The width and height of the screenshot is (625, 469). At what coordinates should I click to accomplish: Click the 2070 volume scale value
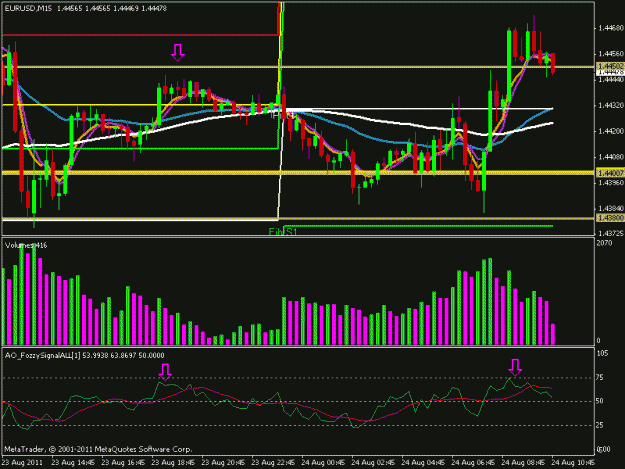coord(604,243)
